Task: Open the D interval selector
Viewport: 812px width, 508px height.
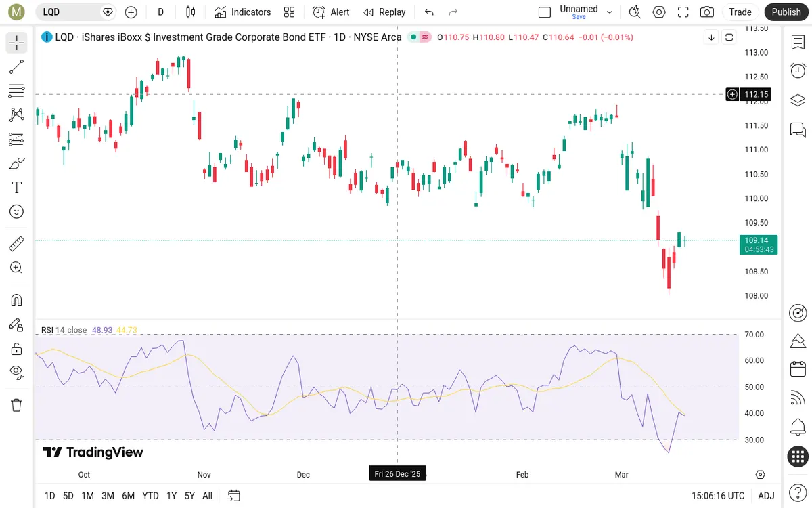Action: pos(160,12)
